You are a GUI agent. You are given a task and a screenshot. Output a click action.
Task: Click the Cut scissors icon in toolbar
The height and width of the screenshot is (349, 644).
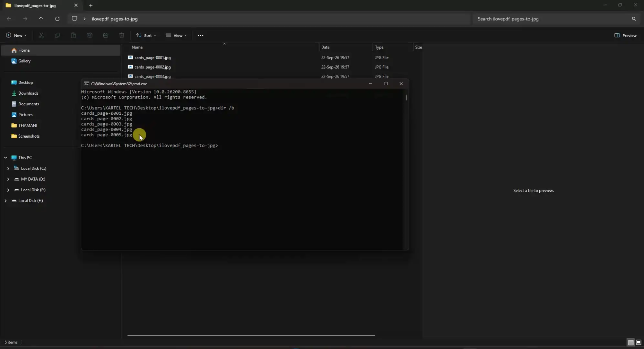pyautogui.click(x=41, y=36)
